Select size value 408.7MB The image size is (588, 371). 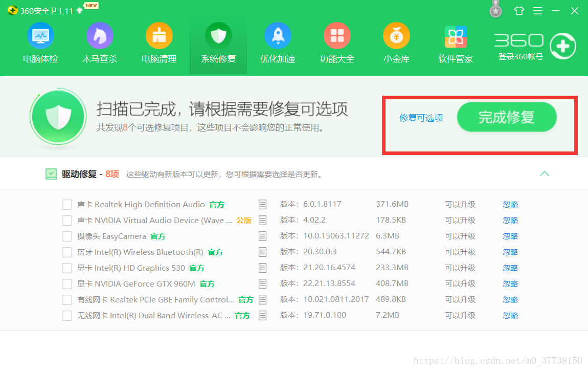point(392,283)
